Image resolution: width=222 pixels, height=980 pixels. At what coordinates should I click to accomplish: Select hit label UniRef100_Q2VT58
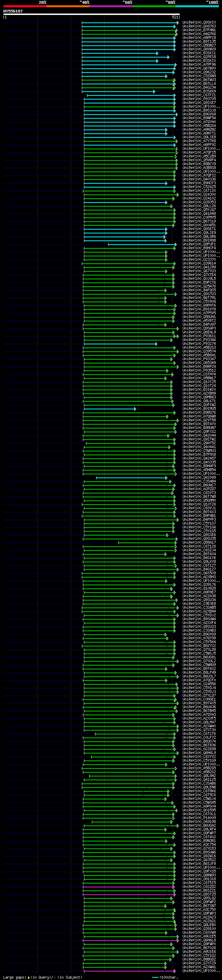(x=199, y=420)
